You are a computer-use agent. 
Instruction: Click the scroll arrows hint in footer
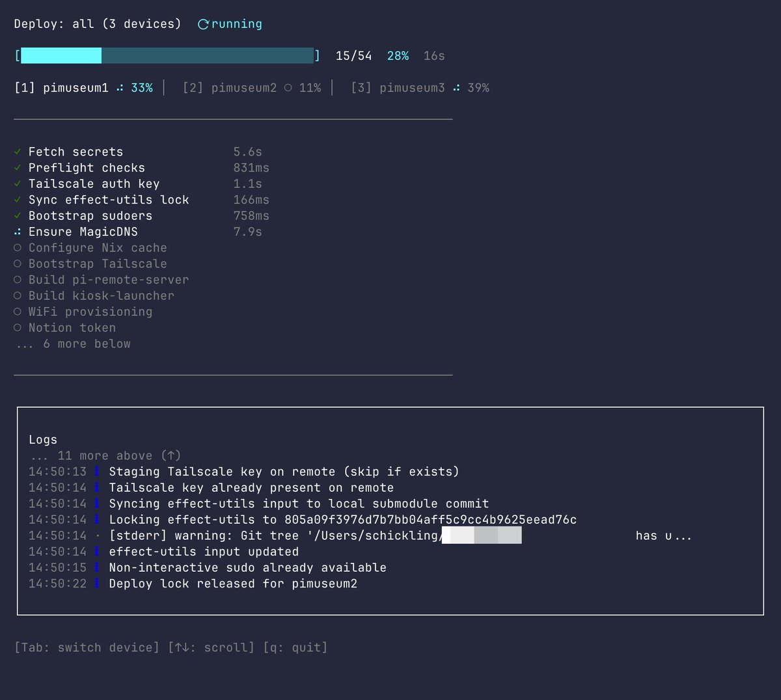click(x=211, y=648)
